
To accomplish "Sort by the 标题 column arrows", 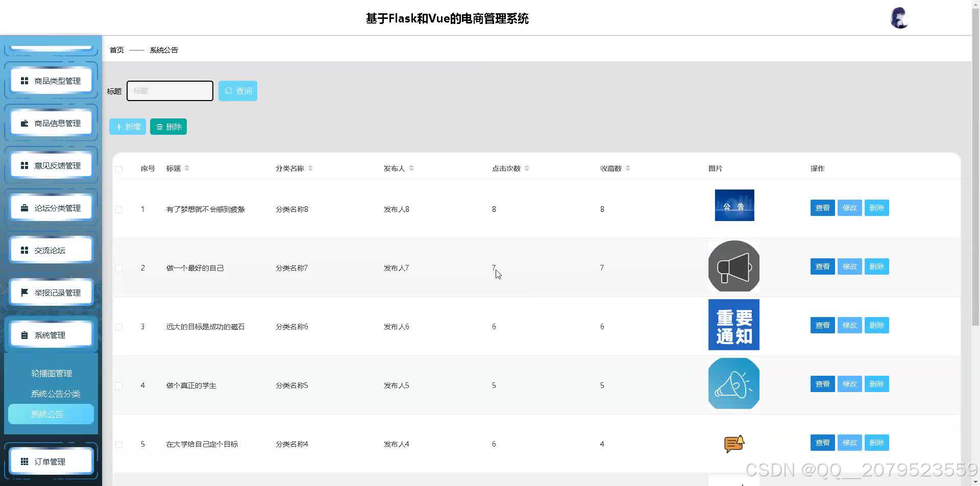I will click(187, 168).
